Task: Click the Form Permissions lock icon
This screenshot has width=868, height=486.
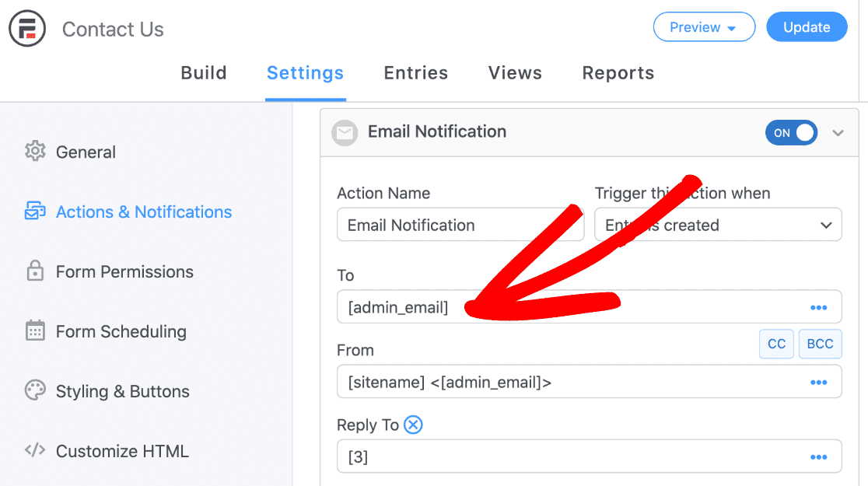Action: coord(34,271)
